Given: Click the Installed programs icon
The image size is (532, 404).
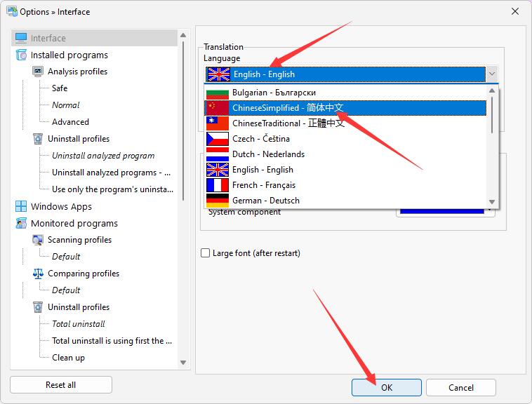Looking at the screenshot, I should coord(21,55).
